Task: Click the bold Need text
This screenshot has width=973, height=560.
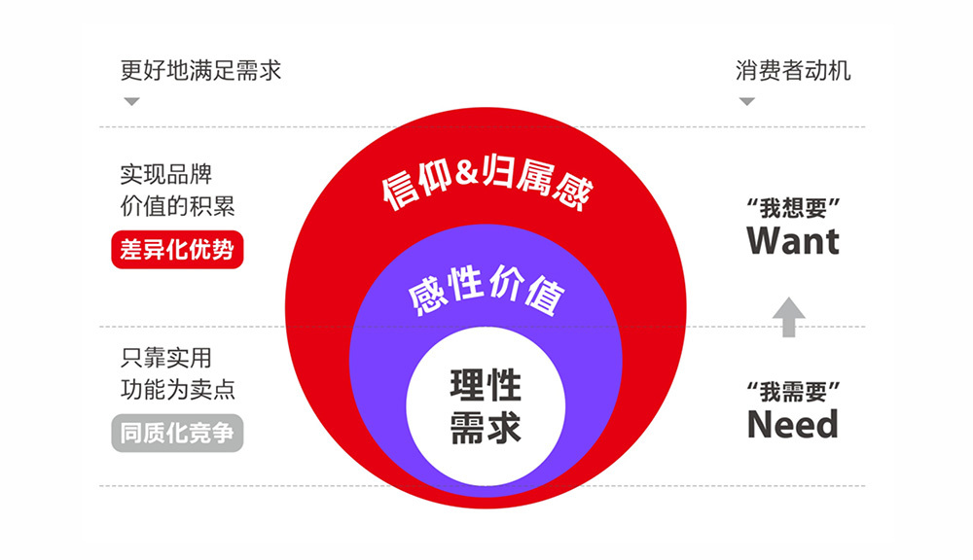Action: coord(793,425)
